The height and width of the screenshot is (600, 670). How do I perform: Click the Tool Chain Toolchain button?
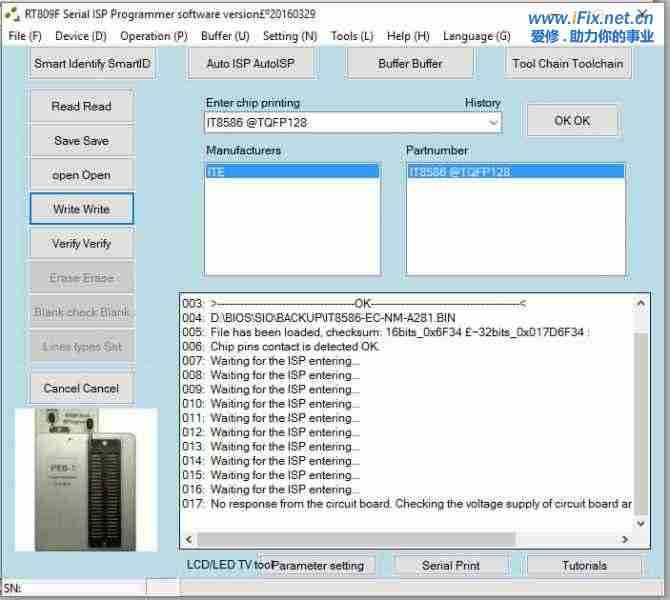567,64
